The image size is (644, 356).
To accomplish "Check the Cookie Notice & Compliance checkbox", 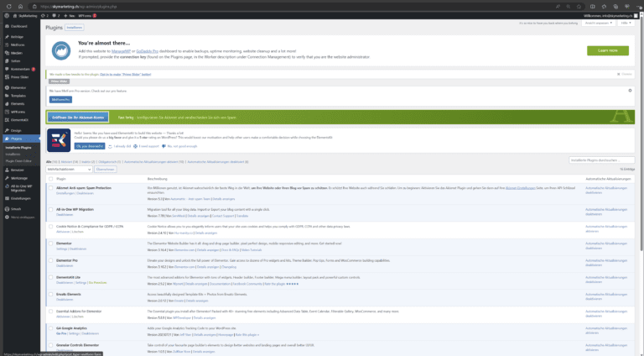I will click(51, 227).
